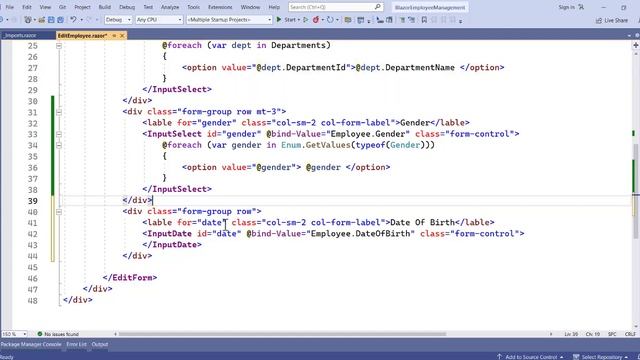Collapse InputSelect block at line 33
The image size is (640, 360).
tap(59, 134)
